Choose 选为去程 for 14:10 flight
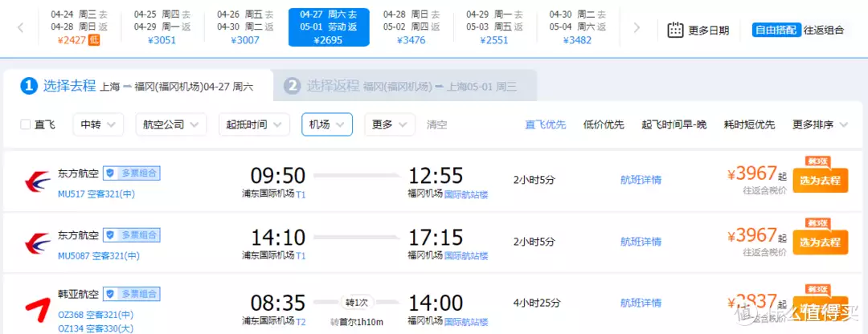The height and width of the screenshot is (334, 868). pos(821,242)
